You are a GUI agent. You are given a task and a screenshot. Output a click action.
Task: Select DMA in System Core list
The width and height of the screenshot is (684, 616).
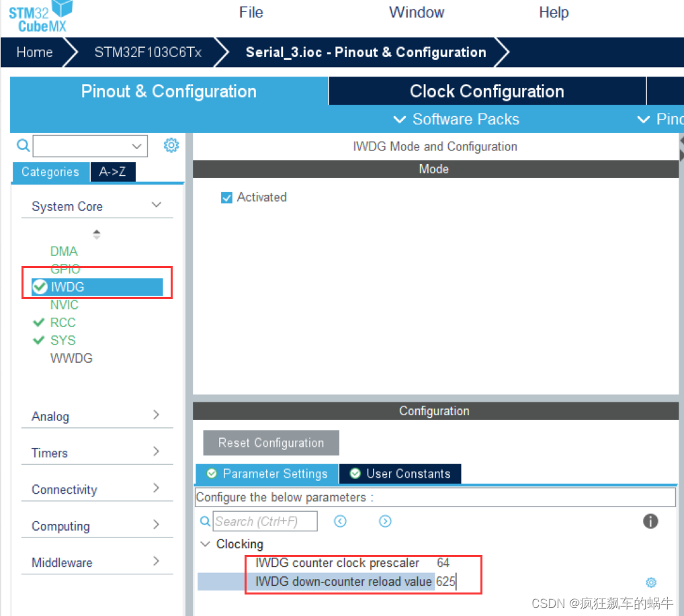click(x=64, y=251)
